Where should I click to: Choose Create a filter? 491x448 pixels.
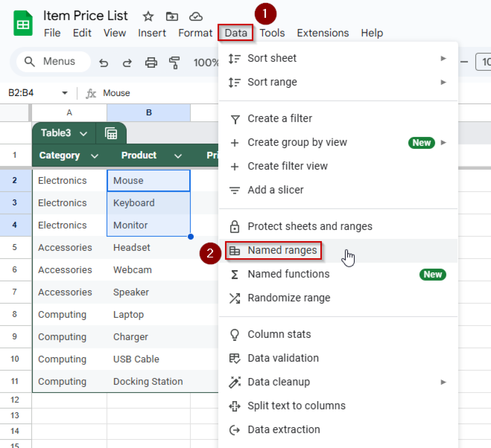pyautogui.click(x=279, y=118)
